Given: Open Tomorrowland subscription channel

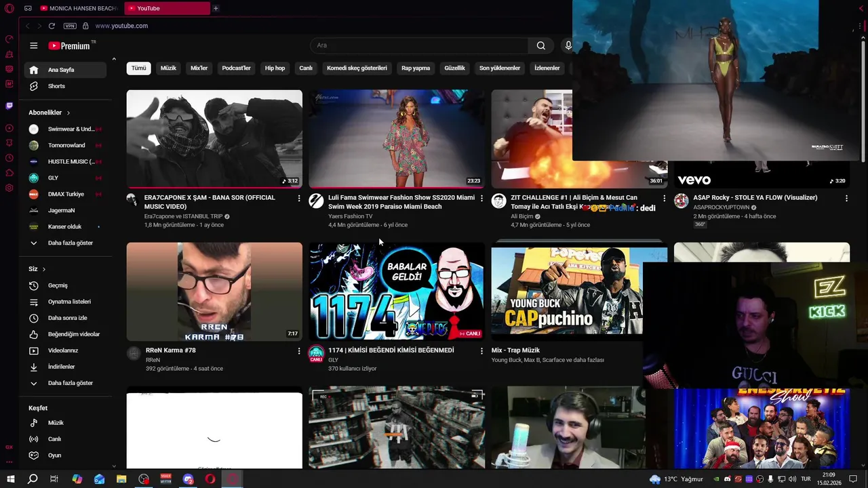Looking at the screenshot, I should coord(65,145).
